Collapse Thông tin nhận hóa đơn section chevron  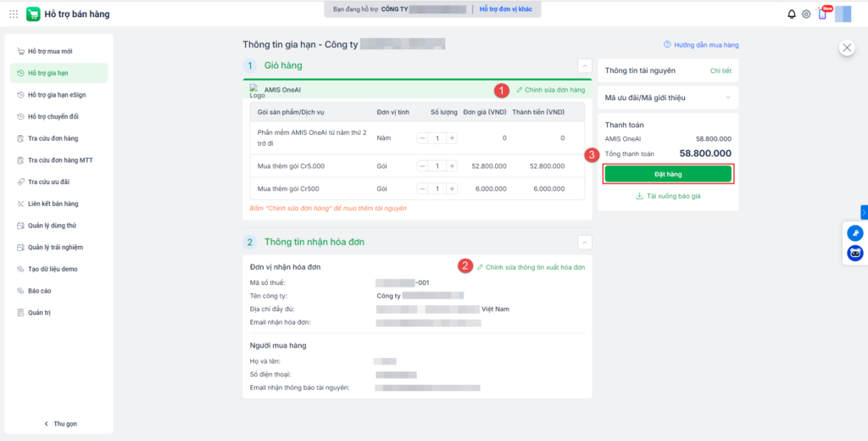pyautogui.click(x=585, y=242)
